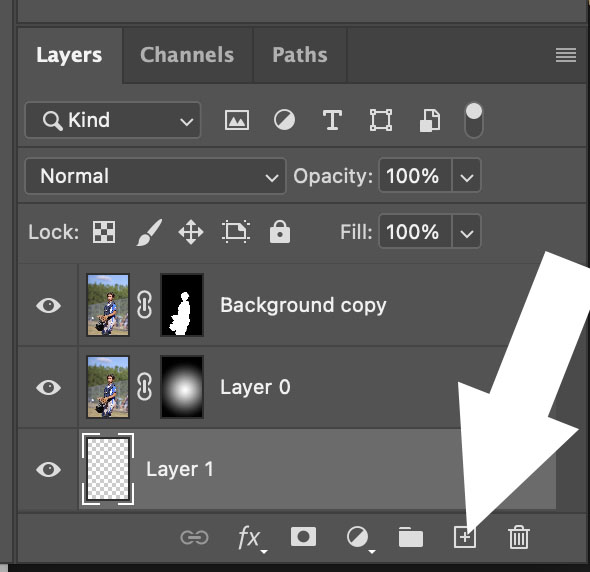Image resolution: width=590 pixels, height=572 pixels.
Task: Switch to the Channels tab
Action: coord(187,55)
